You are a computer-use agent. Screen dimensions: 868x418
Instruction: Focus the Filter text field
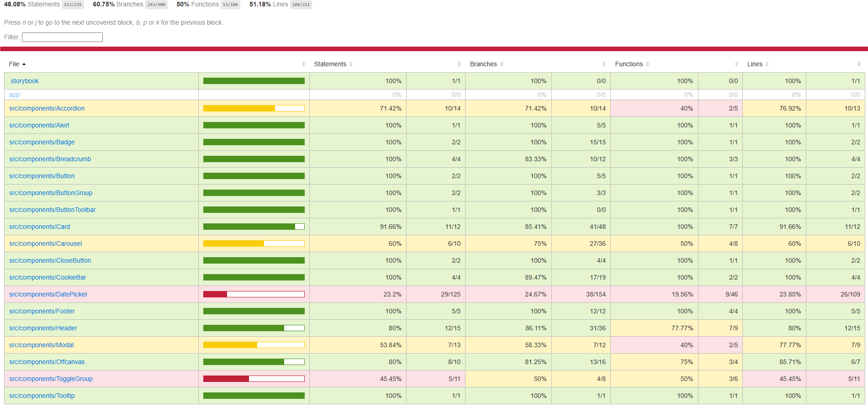click(x=62, y=37)
